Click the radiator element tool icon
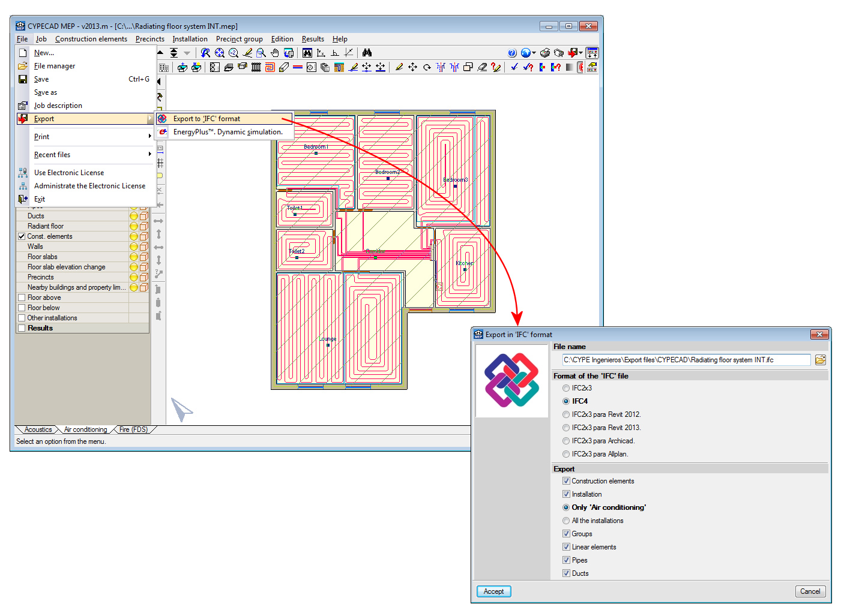841x616 pixels. point(256,67)
